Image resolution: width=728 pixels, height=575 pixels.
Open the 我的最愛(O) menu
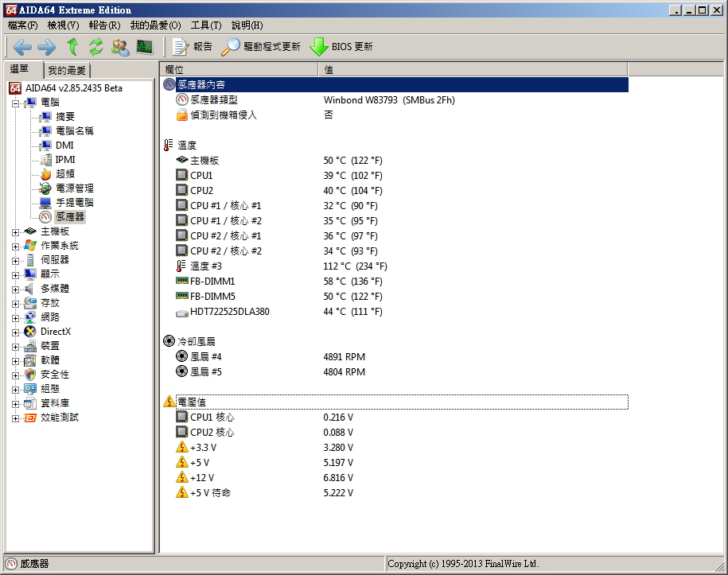point(155,25)
